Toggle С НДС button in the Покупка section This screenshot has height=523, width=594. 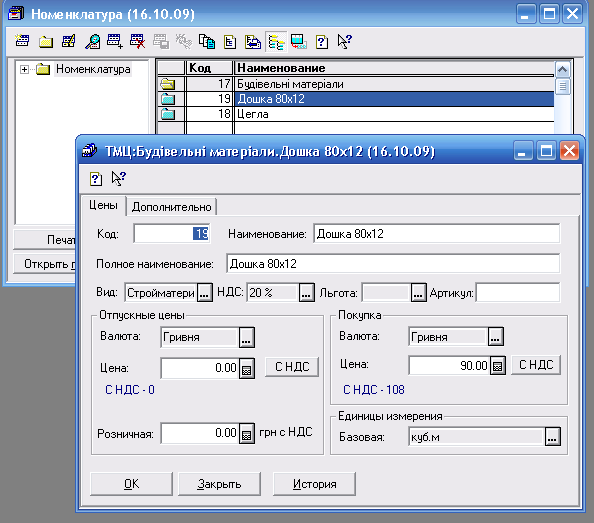pos(536,365)
